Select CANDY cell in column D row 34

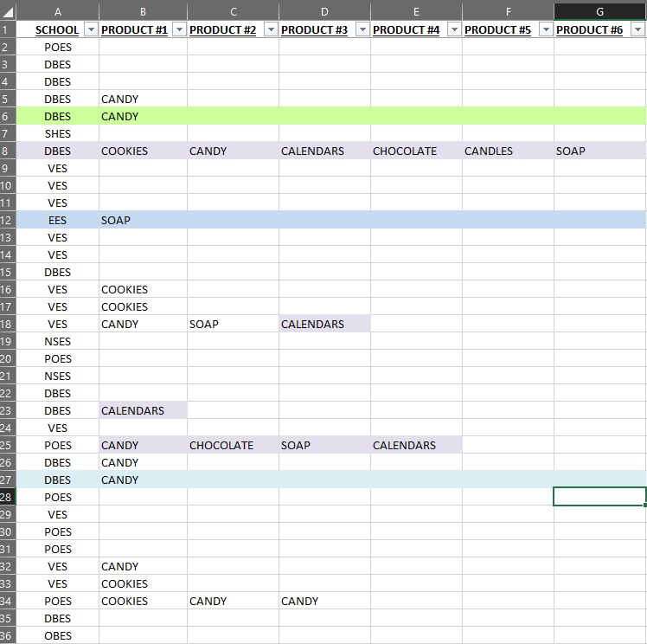click(x=324, y=601)
